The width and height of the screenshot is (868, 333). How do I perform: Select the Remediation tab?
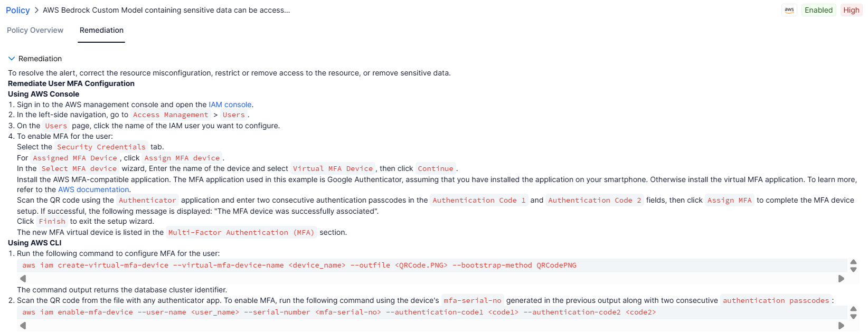(101, 30)
